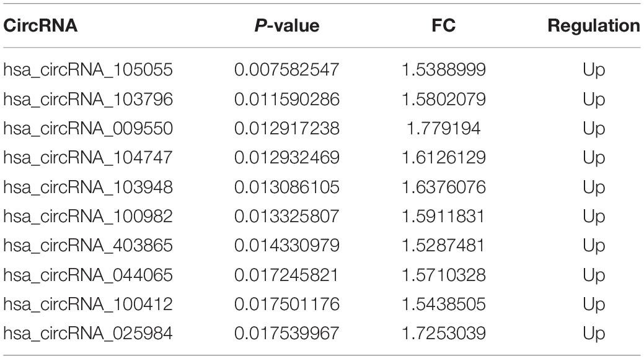Select the hsa_circRNA_044065 cell
The width and height of the screenshot is (644, 359).
point(88,275)
